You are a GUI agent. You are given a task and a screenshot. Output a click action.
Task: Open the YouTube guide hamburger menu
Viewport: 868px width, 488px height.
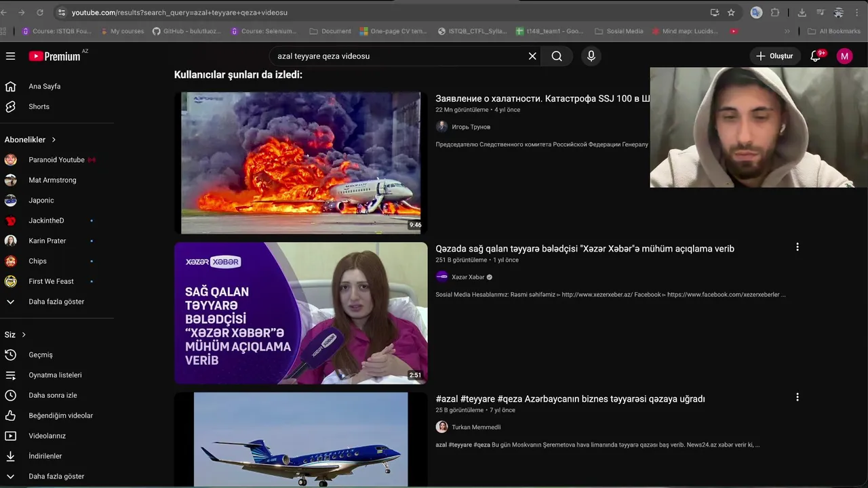(10, 56)
